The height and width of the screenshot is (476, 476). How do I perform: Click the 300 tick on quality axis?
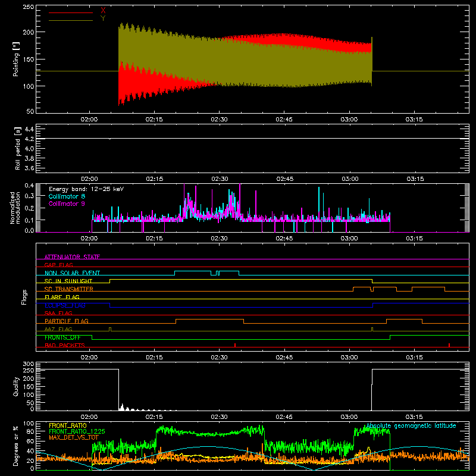click(x=28, y=364)
